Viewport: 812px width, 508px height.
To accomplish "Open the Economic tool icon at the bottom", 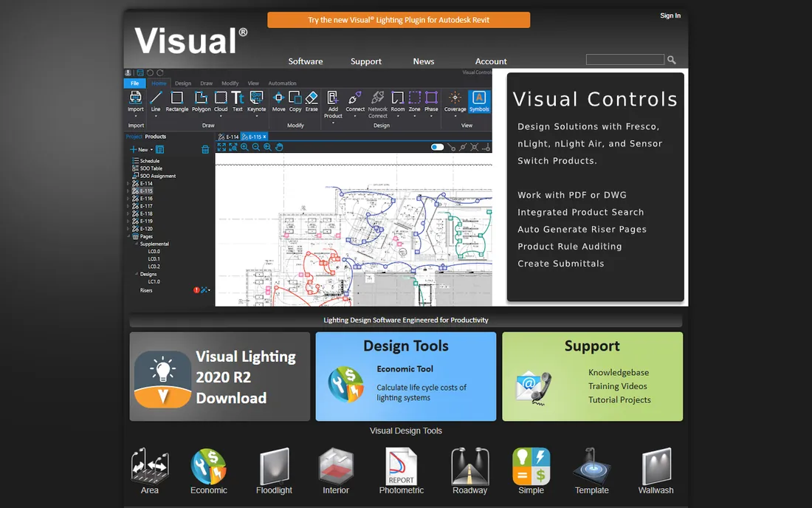I will point(208,466).
